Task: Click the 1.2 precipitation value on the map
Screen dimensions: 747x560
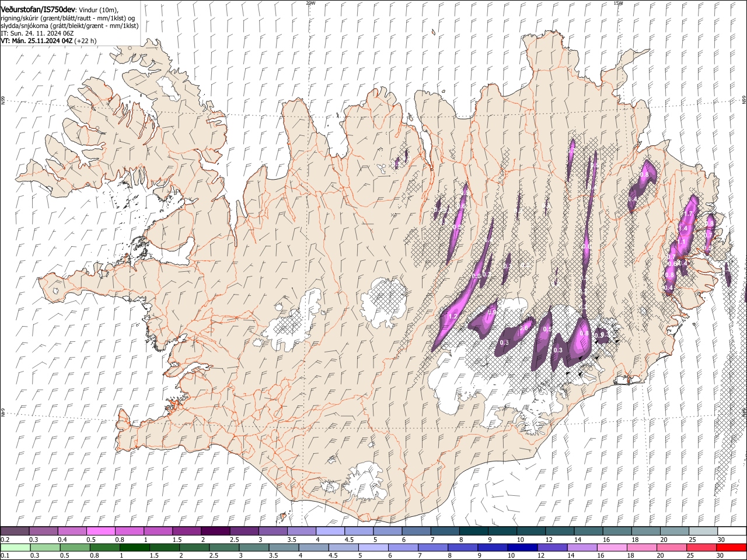Action: click(x=452, y=317)
